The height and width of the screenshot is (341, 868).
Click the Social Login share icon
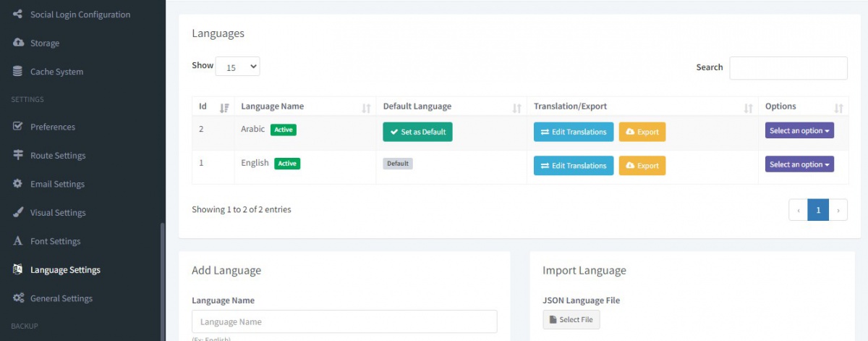click(18, 14)
